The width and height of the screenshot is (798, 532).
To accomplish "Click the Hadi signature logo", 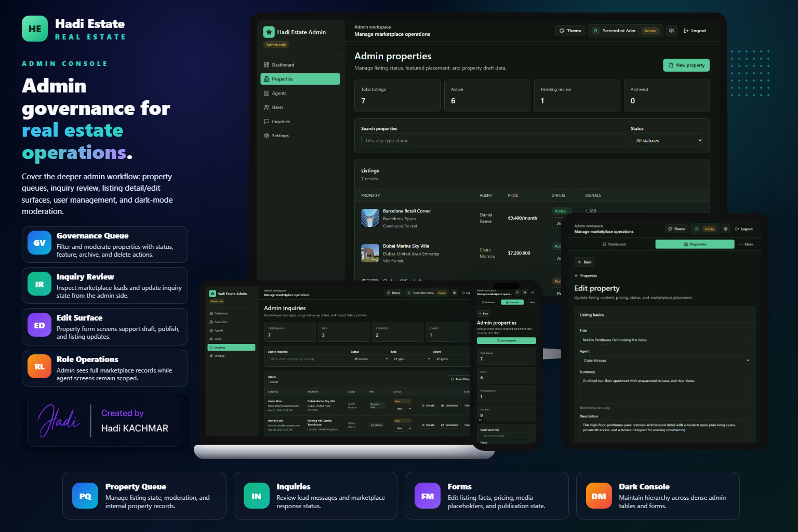I will click(x=59, y=420).
